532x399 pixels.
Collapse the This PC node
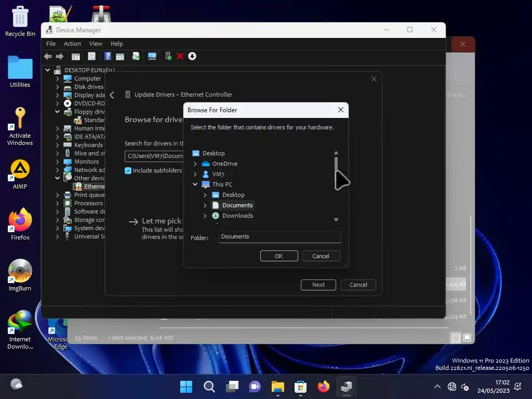[x=195, y=184]
